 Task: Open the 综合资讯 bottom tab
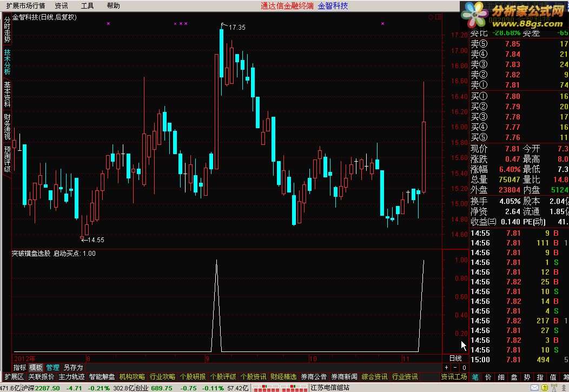[374, 377]
